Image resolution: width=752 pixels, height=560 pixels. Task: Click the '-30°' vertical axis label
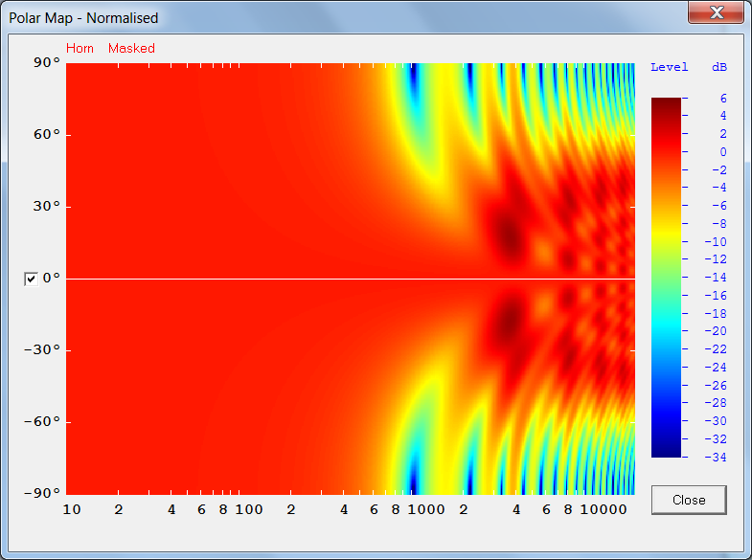[42, 349]
